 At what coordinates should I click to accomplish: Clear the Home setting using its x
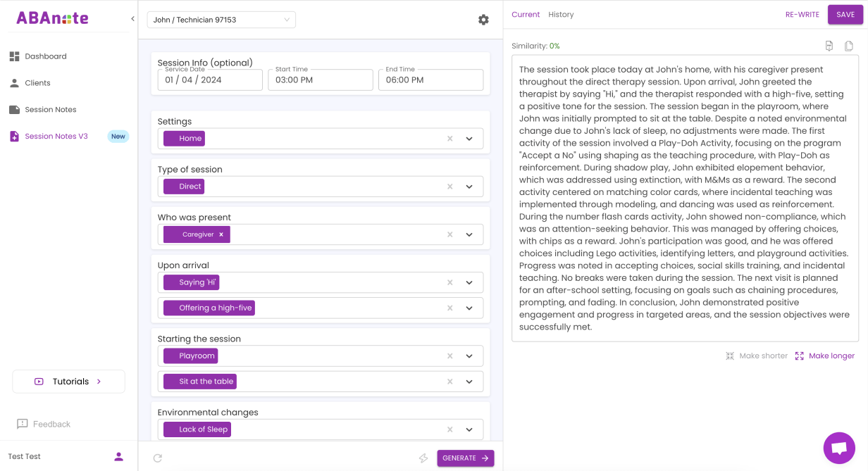[449, 138]
